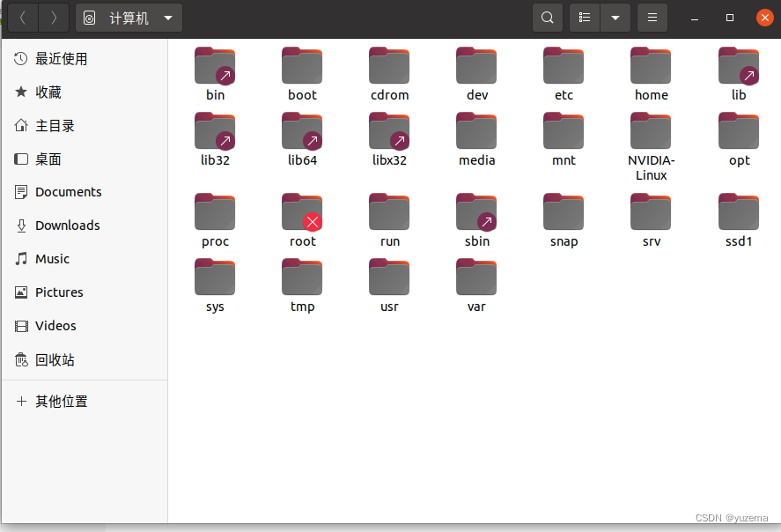The width and height of the screenshot is (781, 532).
Task: Open Pictures in the sidebar
Action: coord(85,292)
